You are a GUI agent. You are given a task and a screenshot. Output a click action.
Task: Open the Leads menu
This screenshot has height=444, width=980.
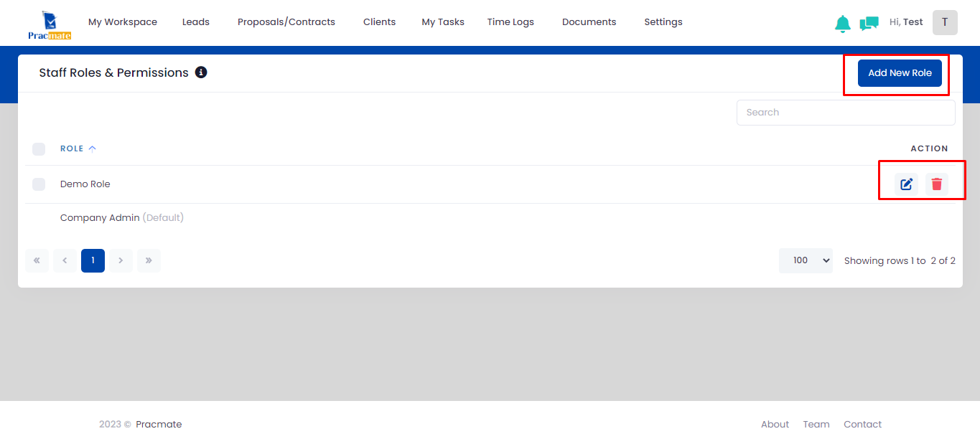pyautogui.click(x=196, y=22)
